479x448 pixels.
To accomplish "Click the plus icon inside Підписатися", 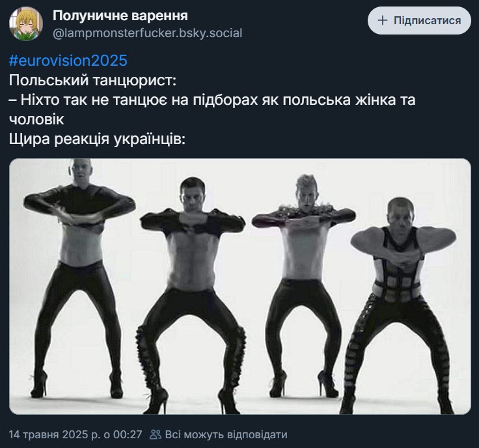I will click(383, 20).
